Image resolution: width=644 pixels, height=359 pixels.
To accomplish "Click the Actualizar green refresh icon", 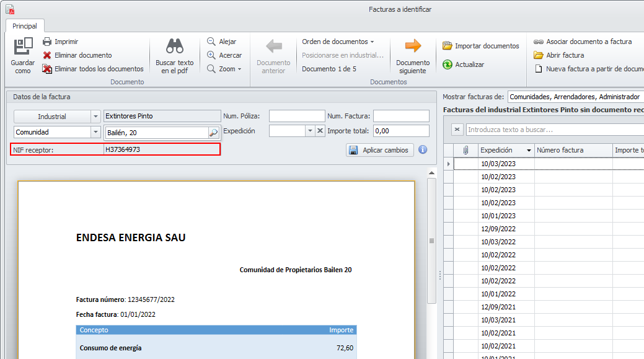I will [448, 64].
